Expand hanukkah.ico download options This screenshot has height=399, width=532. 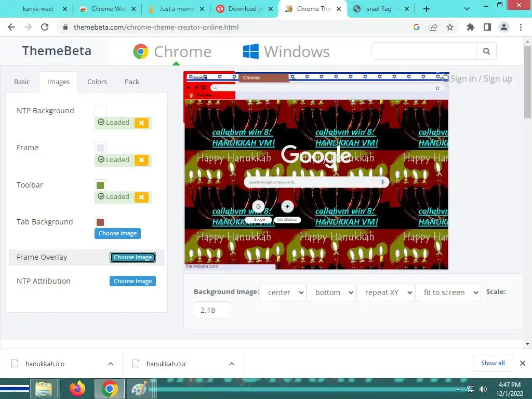(111, 364)
